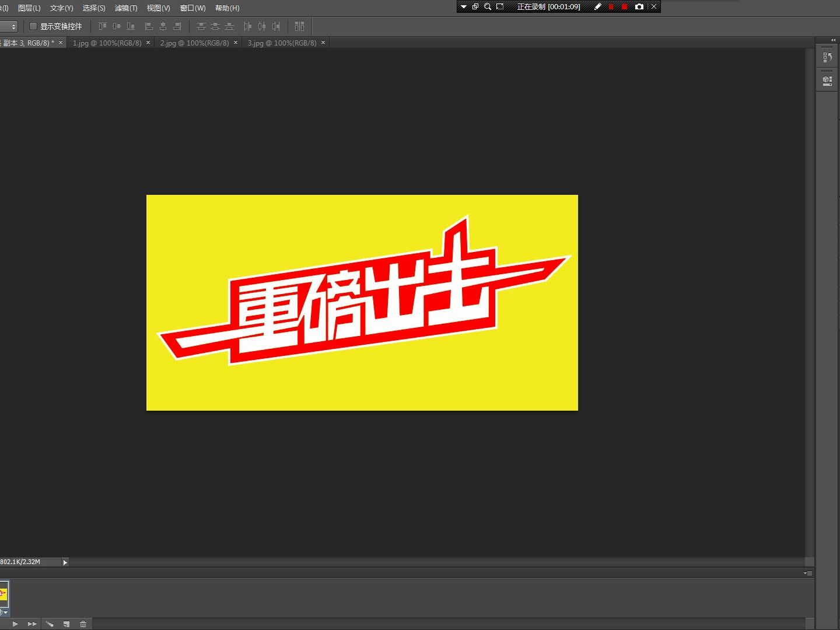Switch to the 1.jpg document tab

point(107,43)
